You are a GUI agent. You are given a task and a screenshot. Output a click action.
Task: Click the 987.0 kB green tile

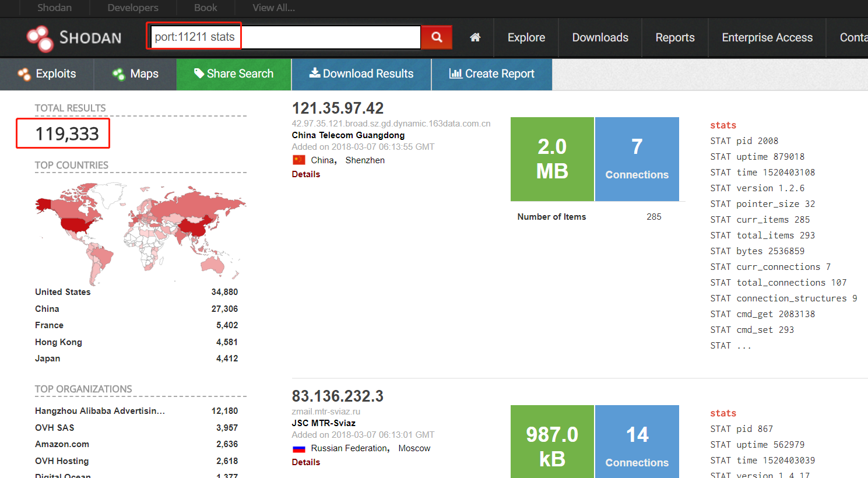pos(552,442)
